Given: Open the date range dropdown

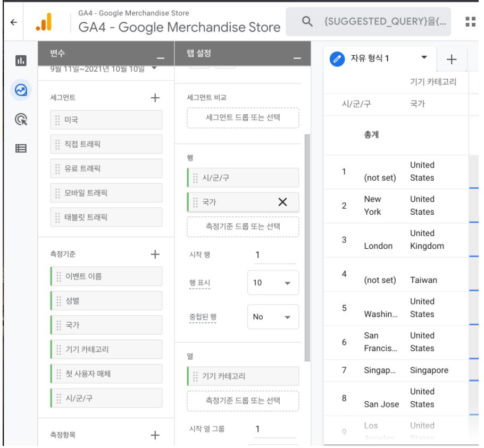Looking at the screenshot, I should [154, 68].
